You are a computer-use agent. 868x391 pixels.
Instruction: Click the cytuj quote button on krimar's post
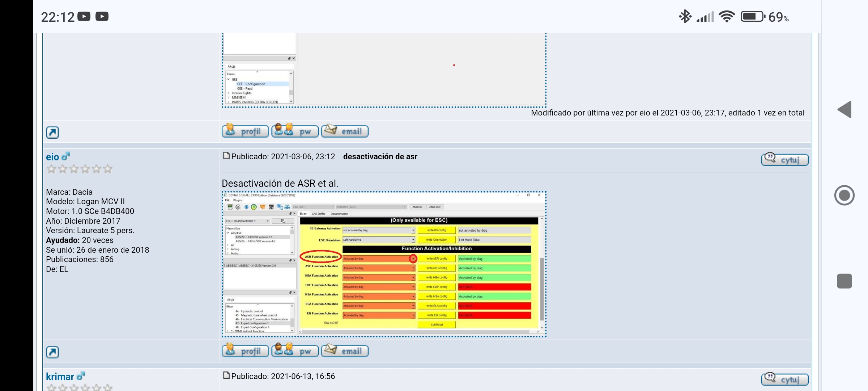pyautogui.click(x=784, y=379)
